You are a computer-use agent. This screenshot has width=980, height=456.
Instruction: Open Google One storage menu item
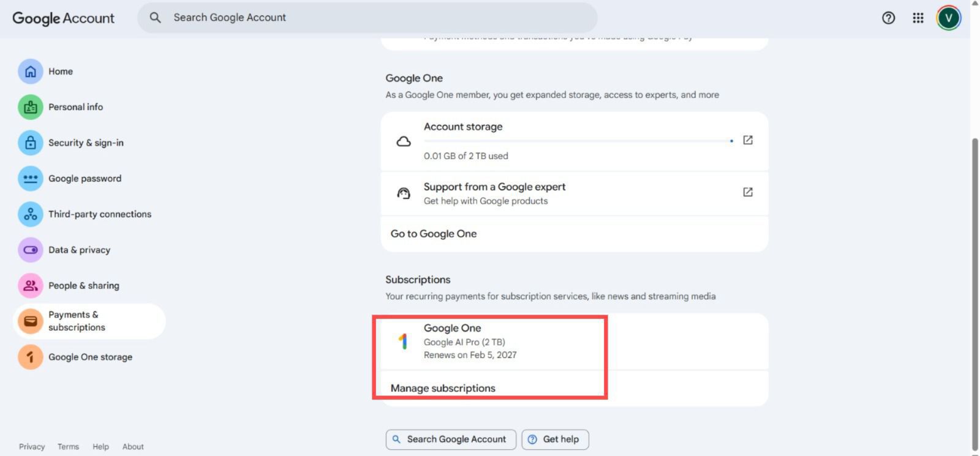tap(90, 357)
